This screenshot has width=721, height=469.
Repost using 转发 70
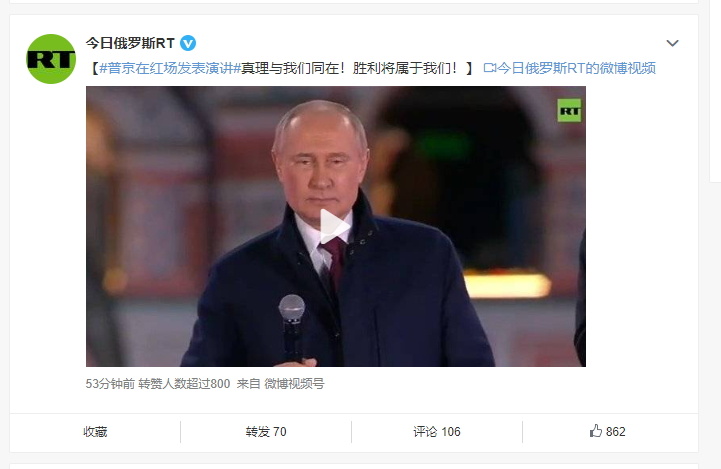point(266,432)
